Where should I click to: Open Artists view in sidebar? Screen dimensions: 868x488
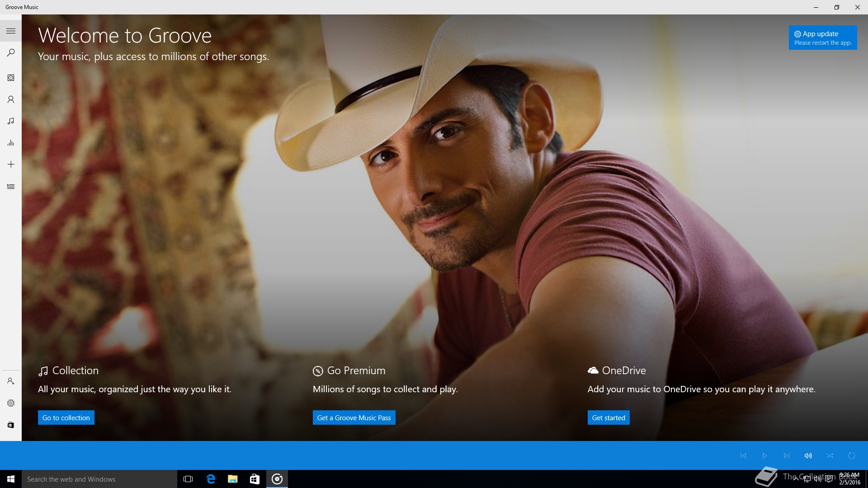click(x=11, y=99)
